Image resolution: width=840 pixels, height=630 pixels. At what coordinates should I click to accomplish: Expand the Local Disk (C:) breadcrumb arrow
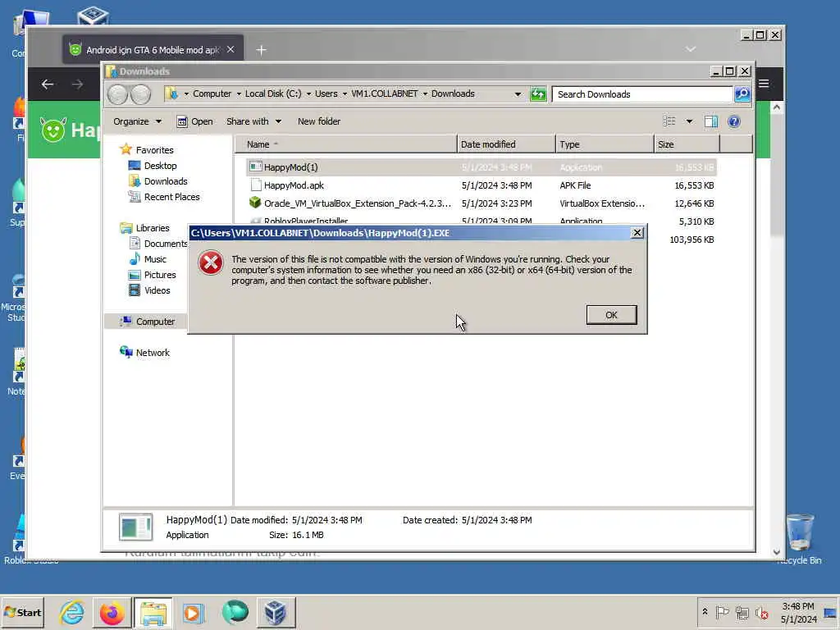point(308,94)
